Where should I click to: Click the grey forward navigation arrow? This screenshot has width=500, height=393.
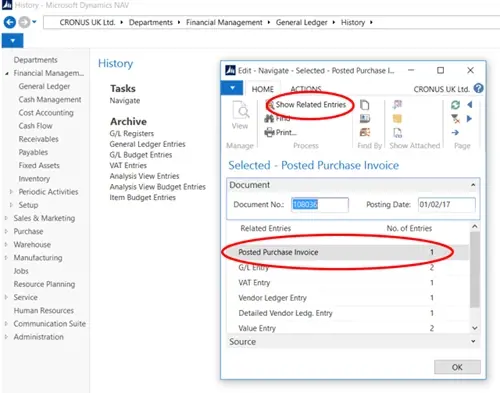pos(24,23)
